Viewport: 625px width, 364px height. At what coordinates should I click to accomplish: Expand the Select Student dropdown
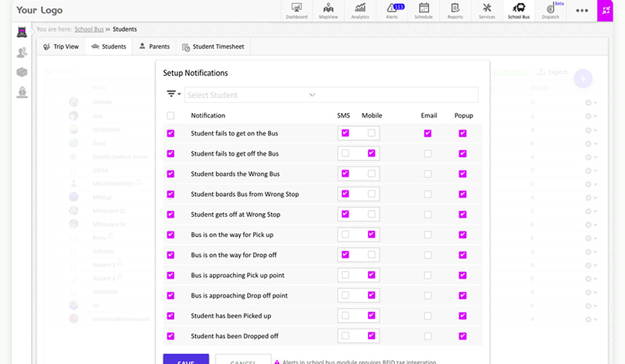point(312,95)
